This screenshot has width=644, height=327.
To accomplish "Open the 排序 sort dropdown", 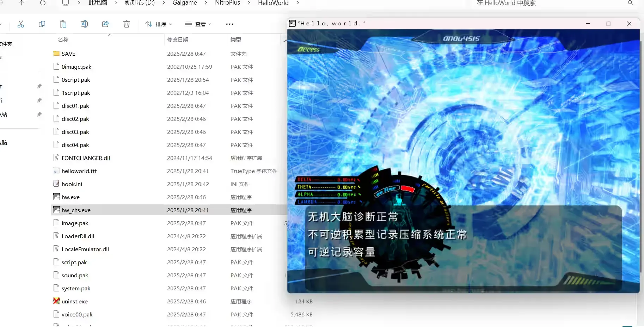I will click(x=158, y=24).
